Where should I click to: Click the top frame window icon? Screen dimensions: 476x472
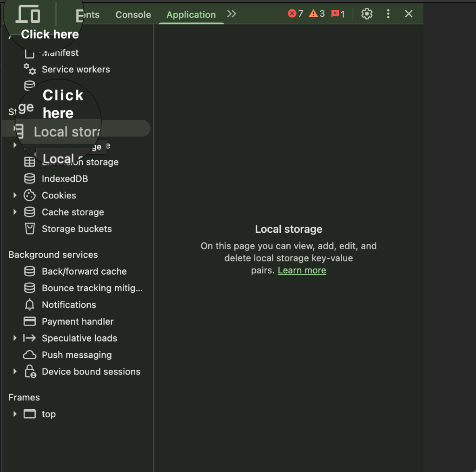[x=29, y=414]
